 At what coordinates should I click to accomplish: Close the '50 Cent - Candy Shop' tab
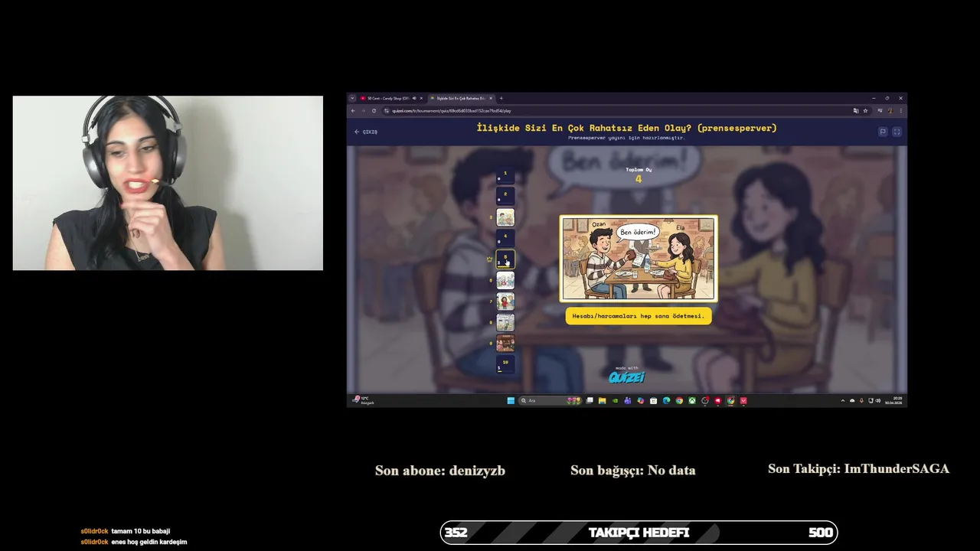point(421,98)
